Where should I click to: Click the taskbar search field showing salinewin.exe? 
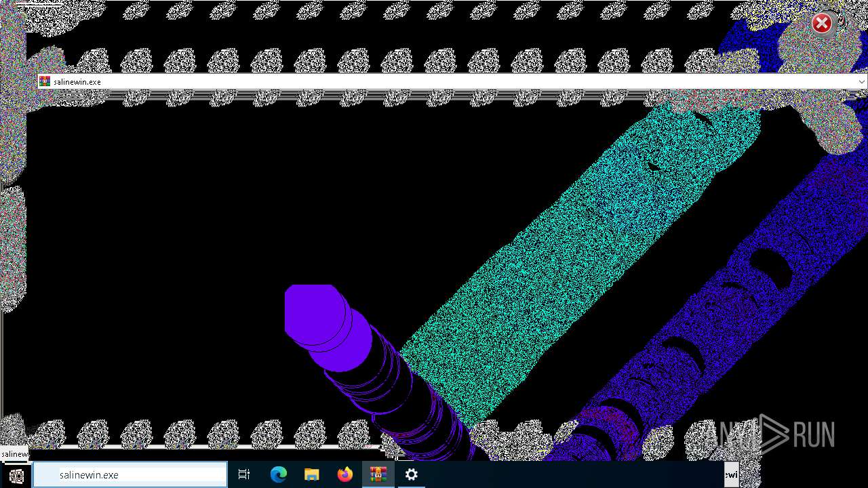[x=130, y=475]
